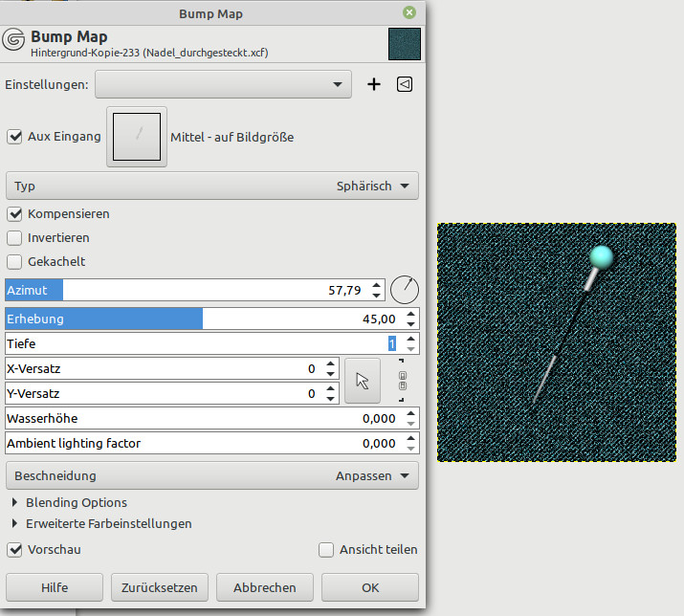Click the plus icon to save settings preset
The width and height of the screenshot is (684, 616).
(x=374, y=84)
